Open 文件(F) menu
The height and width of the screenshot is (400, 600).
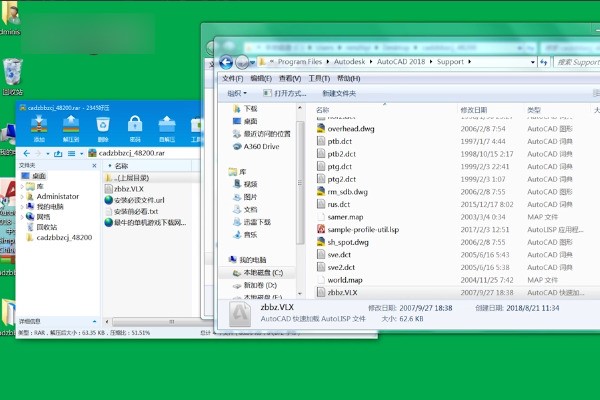pos(232,78)
